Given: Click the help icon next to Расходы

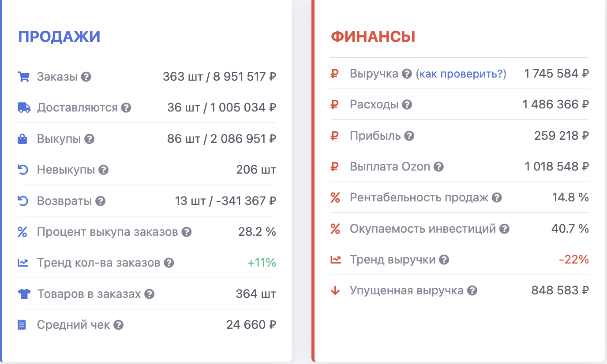Looking at the screenshot, I should pos(407,105).
